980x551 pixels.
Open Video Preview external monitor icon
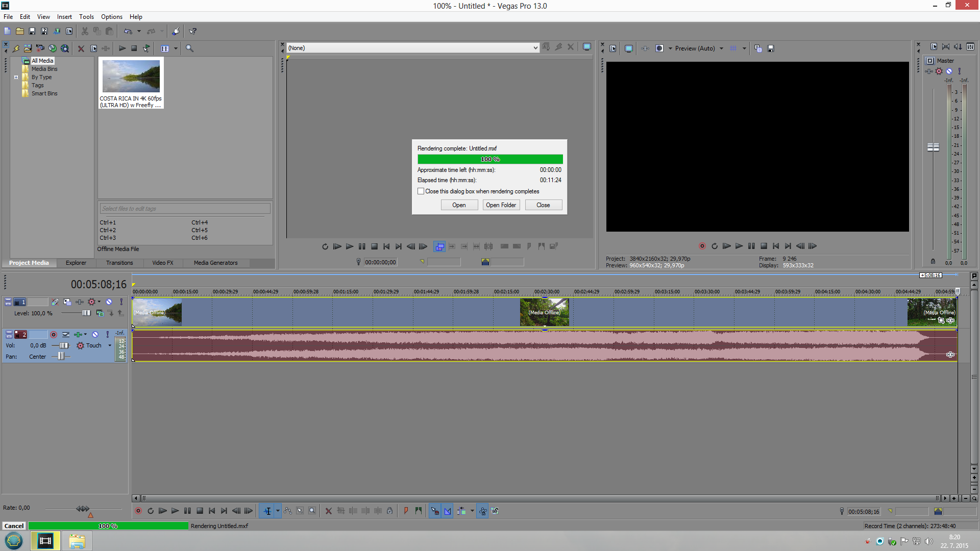click(629, 48)
